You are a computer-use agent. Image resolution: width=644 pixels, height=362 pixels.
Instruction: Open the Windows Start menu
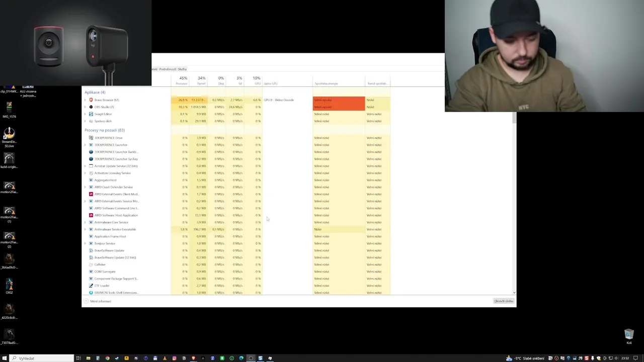pyautogui.click(x=5, y=358)
